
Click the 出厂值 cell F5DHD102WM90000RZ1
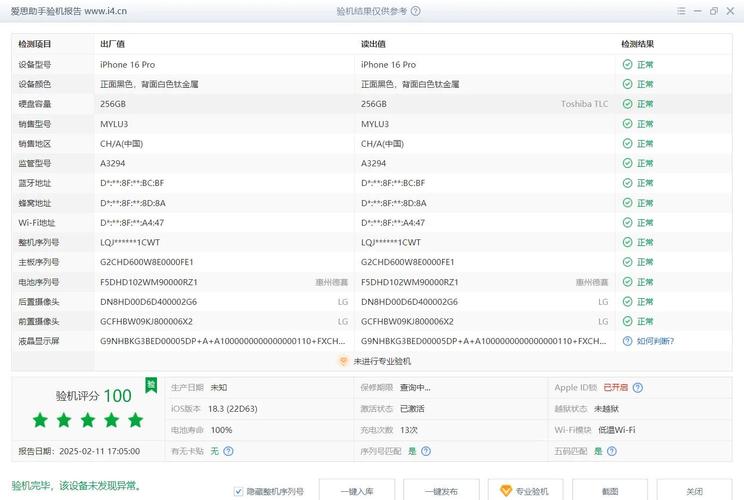[149, 282]
